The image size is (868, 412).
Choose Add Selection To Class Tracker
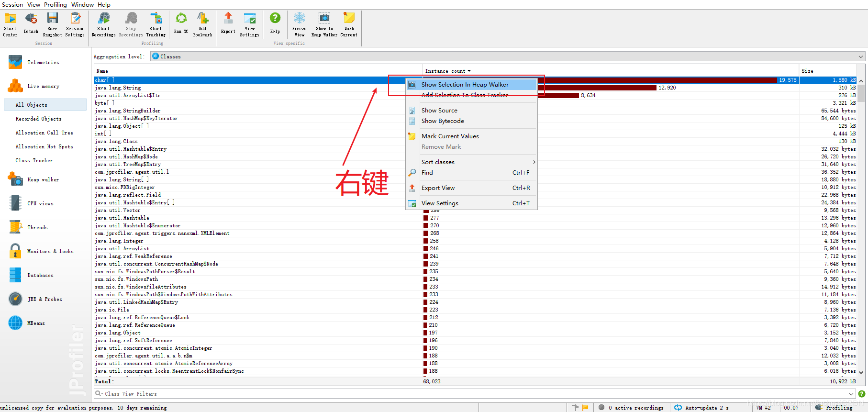pyautogui.click(x=471, y=95)
